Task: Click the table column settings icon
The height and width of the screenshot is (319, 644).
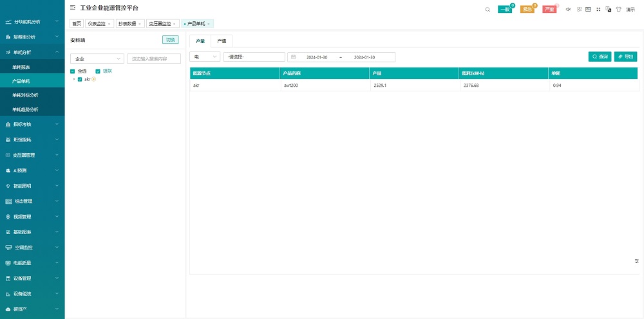Action: [636, 261]
